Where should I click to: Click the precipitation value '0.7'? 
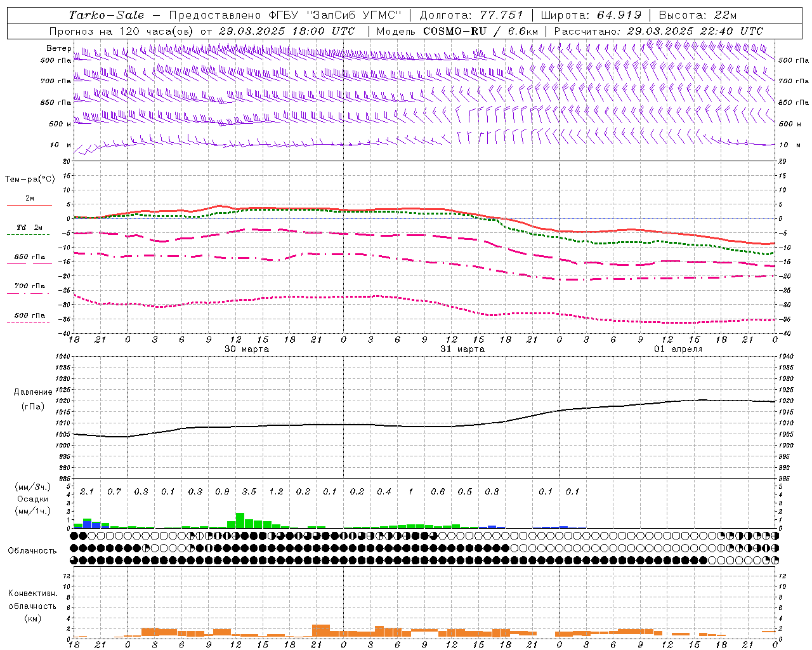pos(114,492)
